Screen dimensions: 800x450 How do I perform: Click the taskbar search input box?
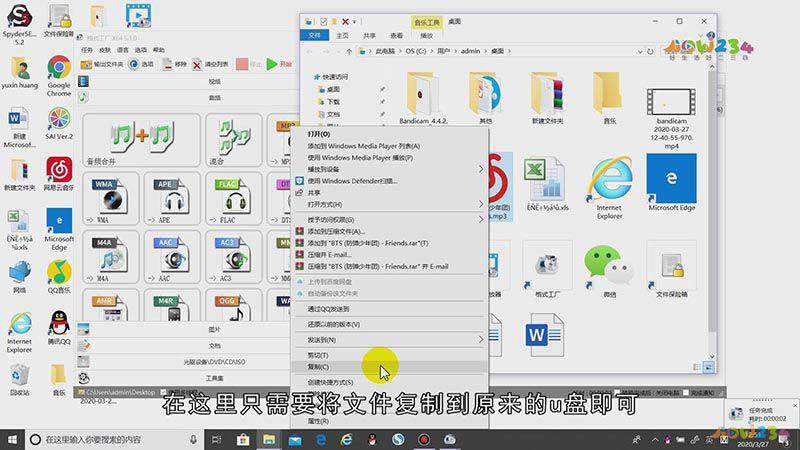(114, 439)
